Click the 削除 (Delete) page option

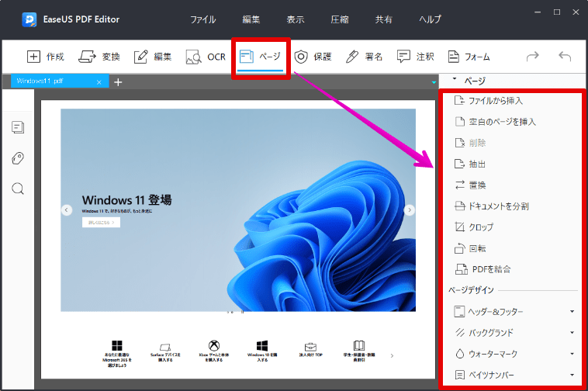470,143
